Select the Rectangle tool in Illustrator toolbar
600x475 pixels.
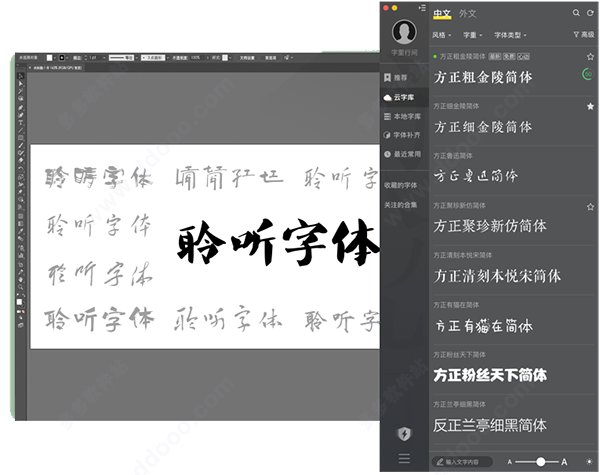pyautogui.click(x=21, y=137)
